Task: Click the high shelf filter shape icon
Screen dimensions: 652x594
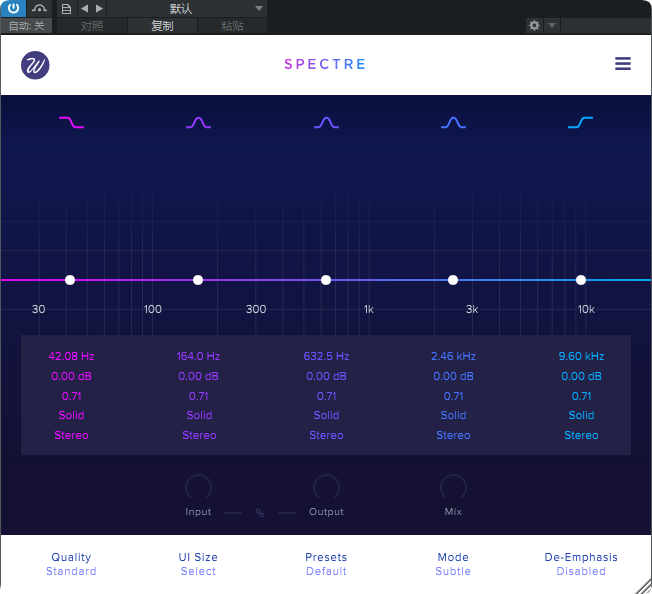Action: [x=580, y=122]
